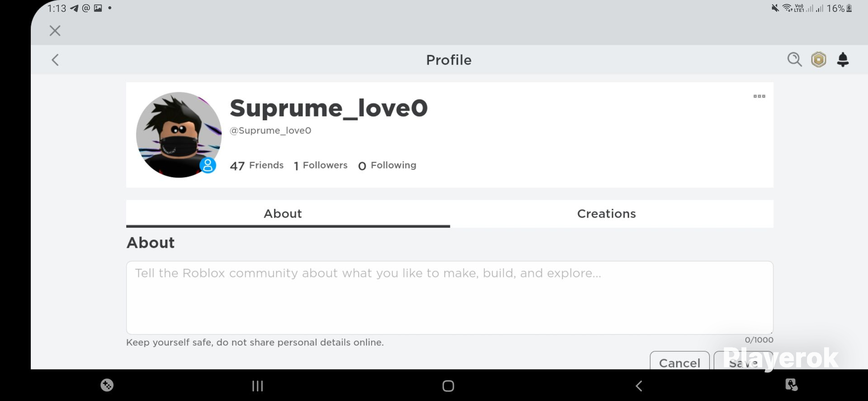Viewport: 868px width, 401px height.
Task: Close the view with the X icon
Action: 55,31
